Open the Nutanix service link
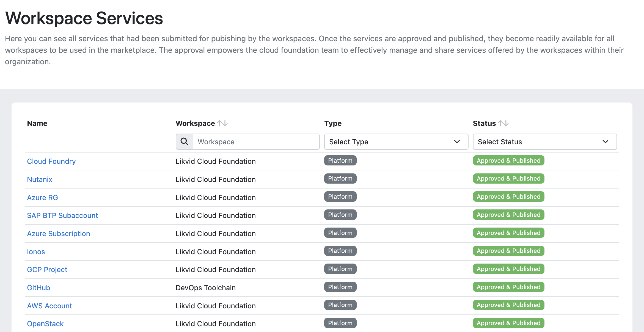644x332 pixels. pyautogui.click(x=40, y=179)
